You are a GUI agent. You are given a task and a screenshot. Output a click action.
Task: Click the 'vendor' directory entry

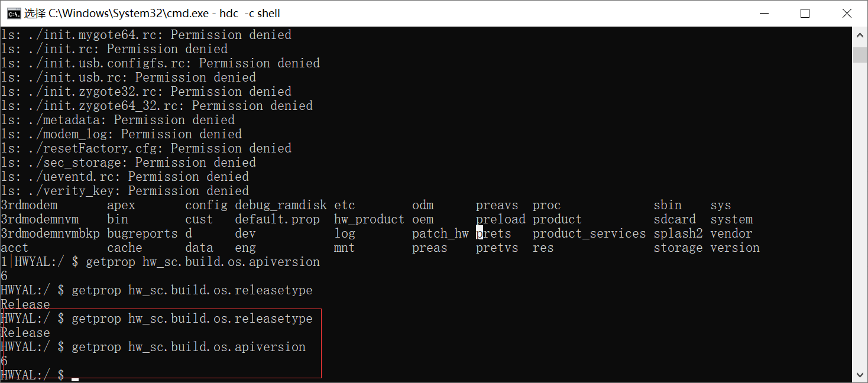click(x=731, y=233)
